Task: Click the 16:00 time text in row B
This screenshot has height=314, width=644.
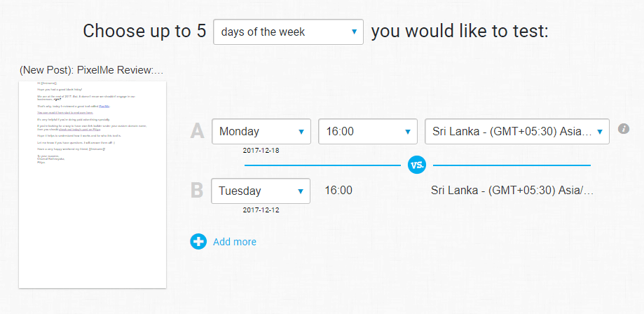Action: 338,191
